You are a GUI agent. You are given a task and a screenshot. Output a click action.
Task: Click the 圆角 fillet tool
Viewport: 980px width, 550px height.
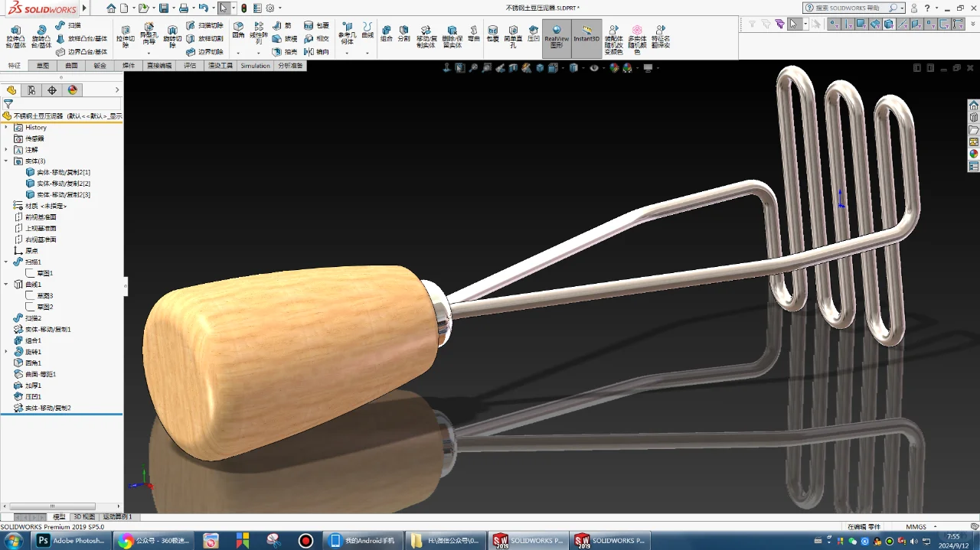pos(238,30)
